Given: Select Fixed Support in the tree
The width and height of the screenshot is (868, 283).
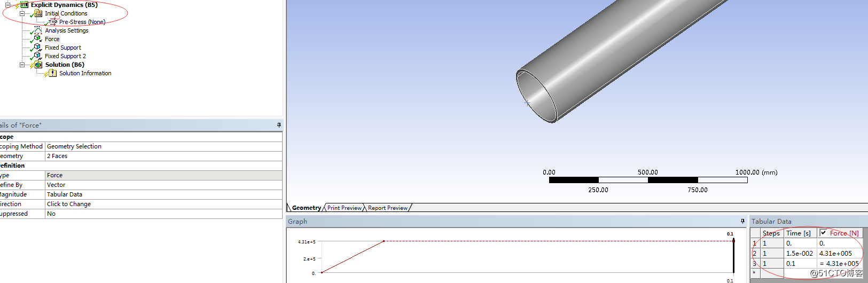Looking at the screenshot, I should [63, 48].
